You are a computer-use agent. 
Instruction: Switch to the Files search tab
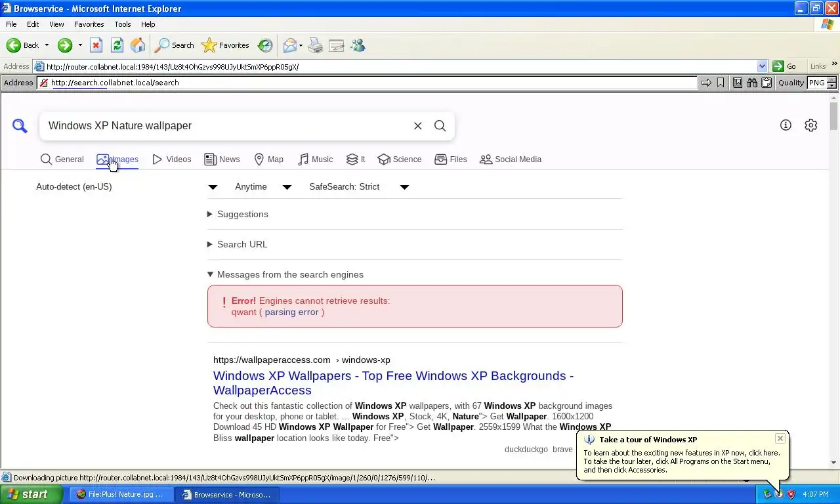pyautogui.click(x=451, y=159)
